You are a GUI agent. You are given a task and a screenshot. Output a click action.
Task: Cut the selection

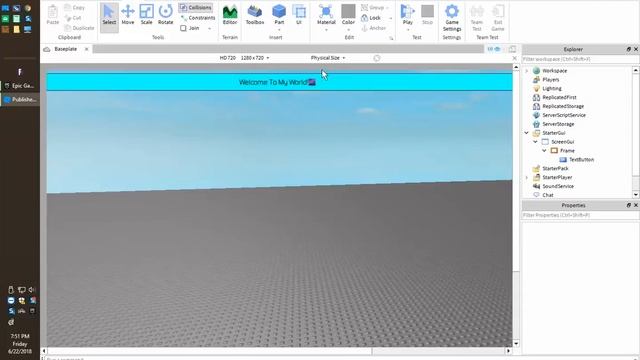coord(73,18)
